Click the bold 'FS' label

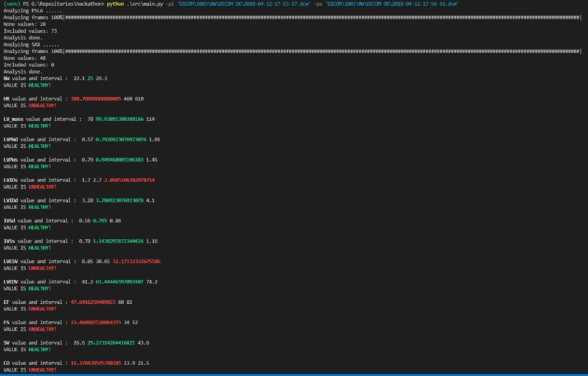[x=7, y=323]
